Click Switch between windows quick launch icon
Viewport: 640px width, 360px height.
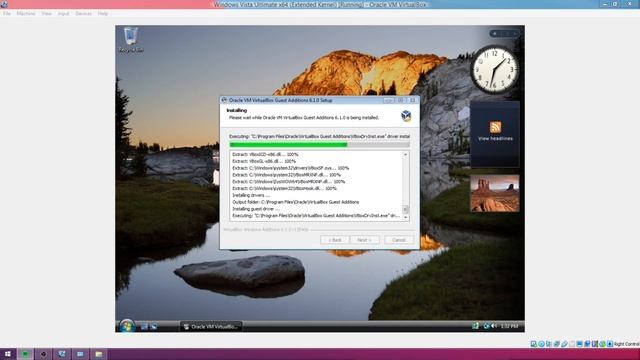[153, 327]
